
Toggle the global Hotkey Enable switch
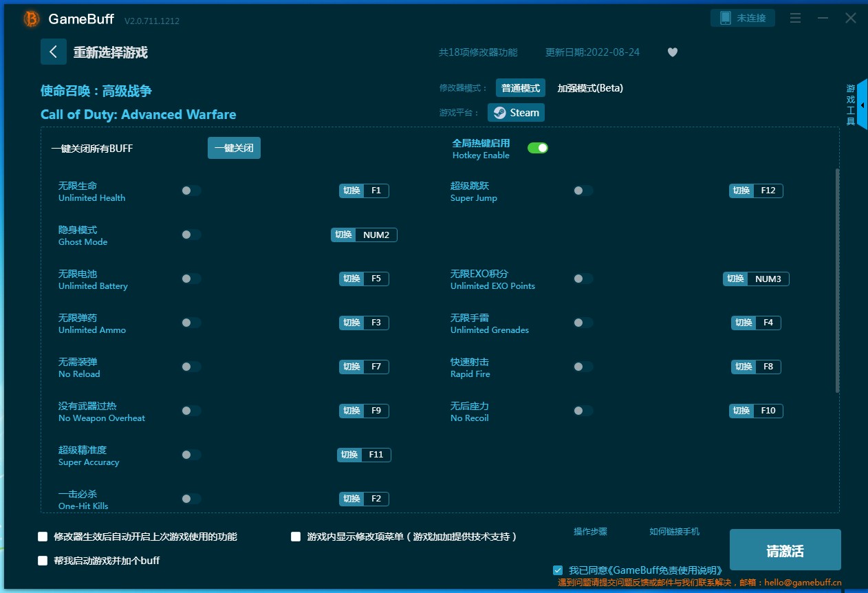pyautogui.click(x=537, y=148)
